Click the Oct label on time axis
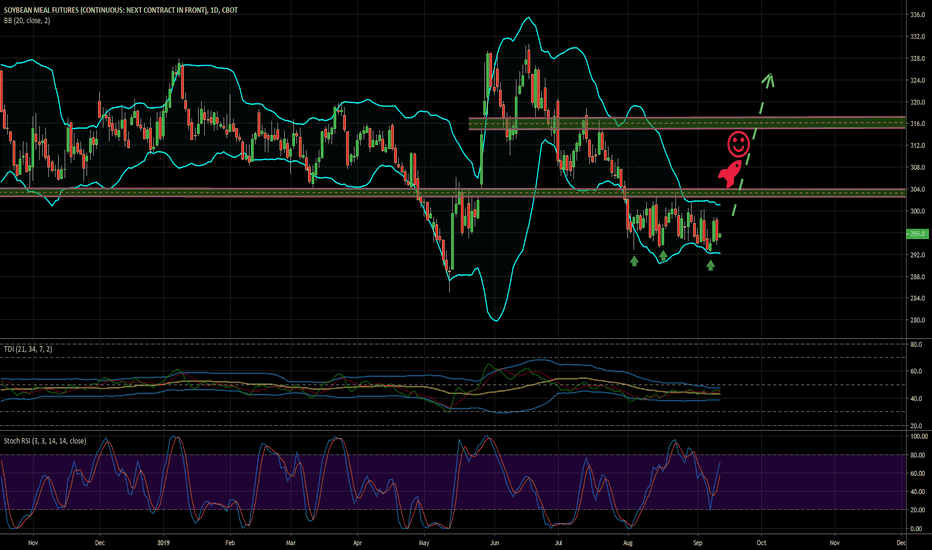This screenshot has height=550, width=932. tap(761, 543)
